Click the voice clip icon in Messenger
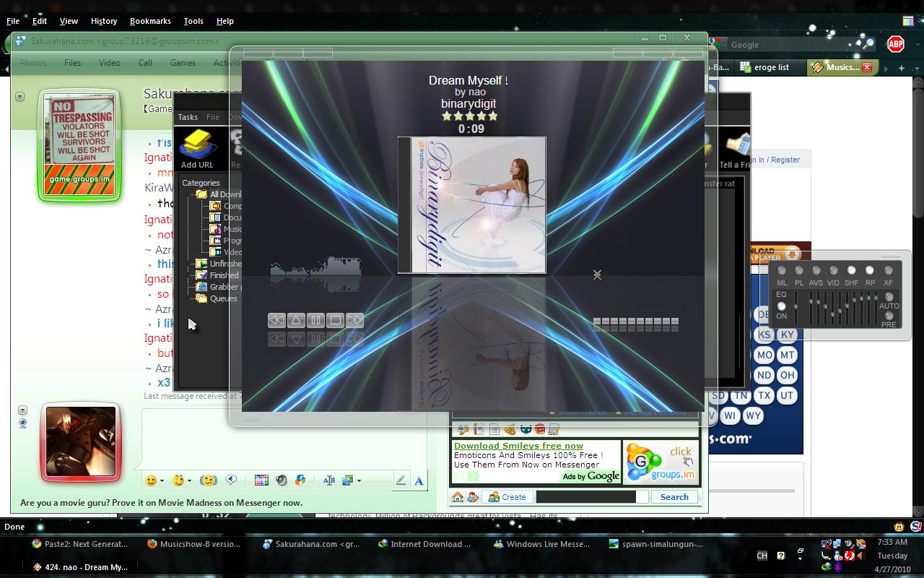Image resolution: width=924 pixels, height=578 pixels. point(232,480)
